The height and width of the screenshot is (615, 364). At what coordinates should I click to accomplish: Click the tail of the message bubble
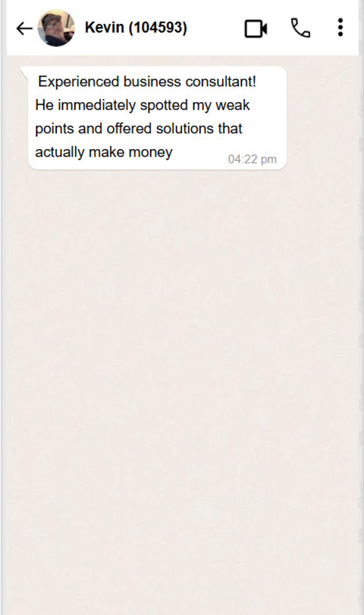(x=24, y=72)
